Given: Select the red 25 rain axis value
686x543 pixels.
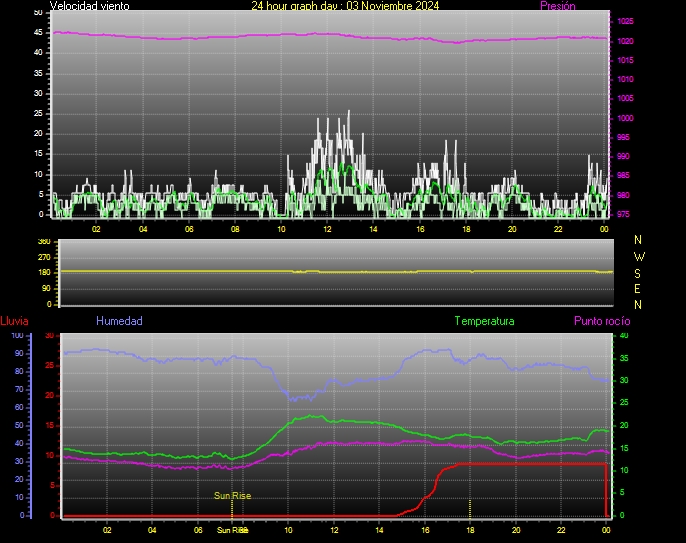Looking at the screenshot, I should (x=50, y=365).
